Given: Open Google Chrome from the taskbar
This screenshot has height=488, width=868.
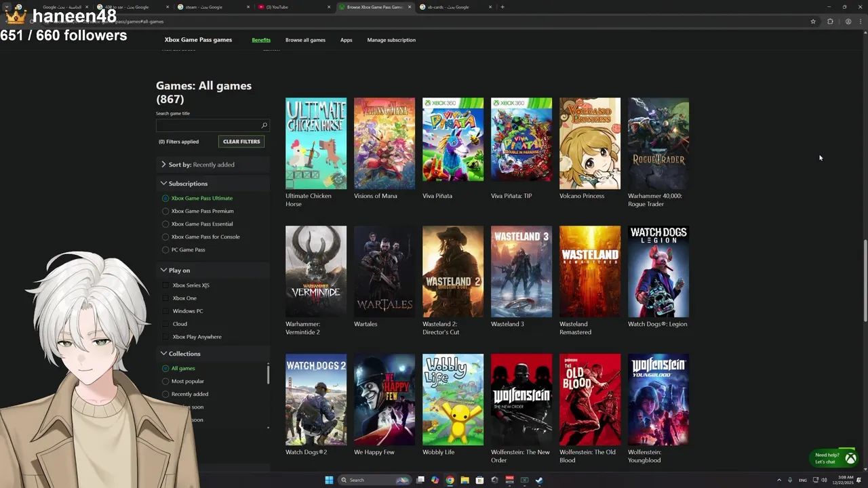Looking at the screenshot, I should point(450,480).
